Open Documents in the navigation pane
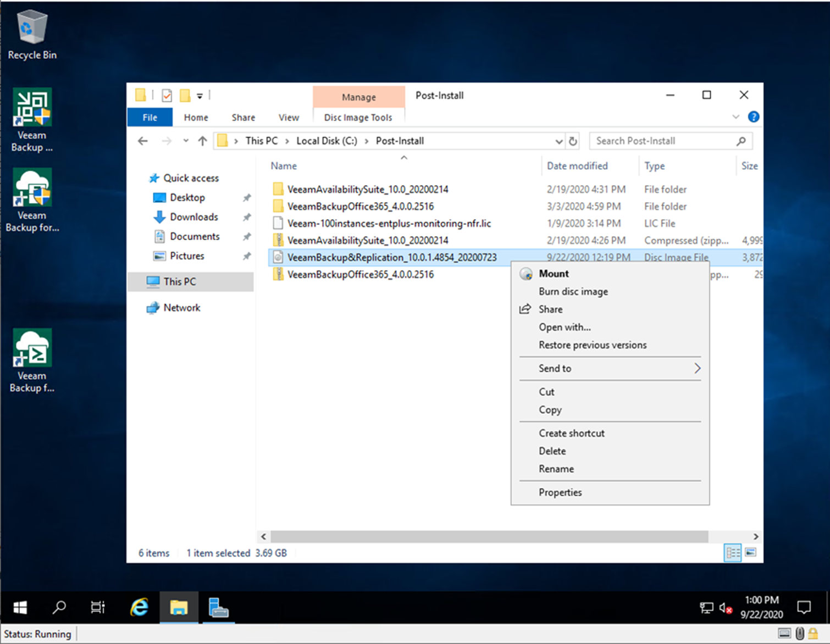 (195, 237)
